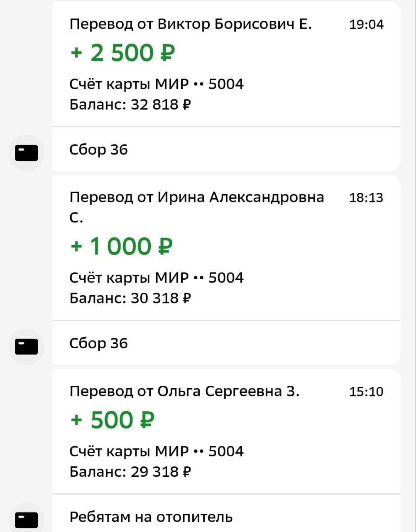Select the + 2 500 ₽ amount
The width and height of the screenshot is (416, 532).
click(122, 53)
